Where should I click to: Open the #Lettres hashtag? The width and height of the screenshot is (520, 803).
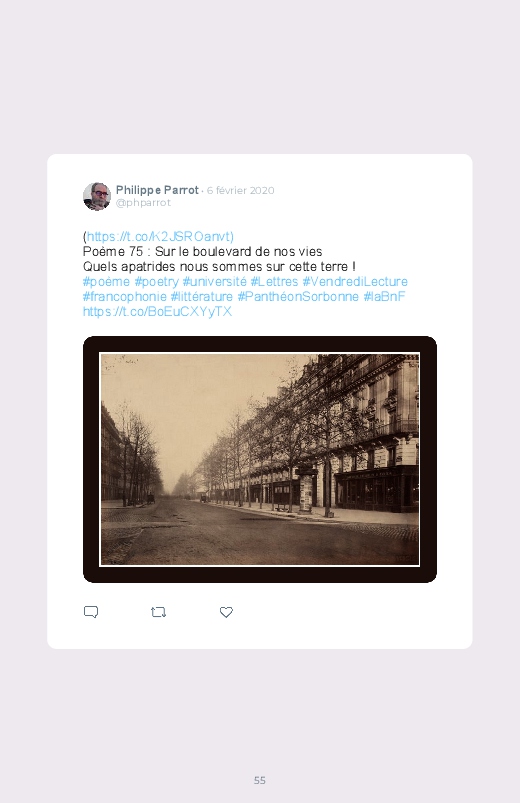274,282
